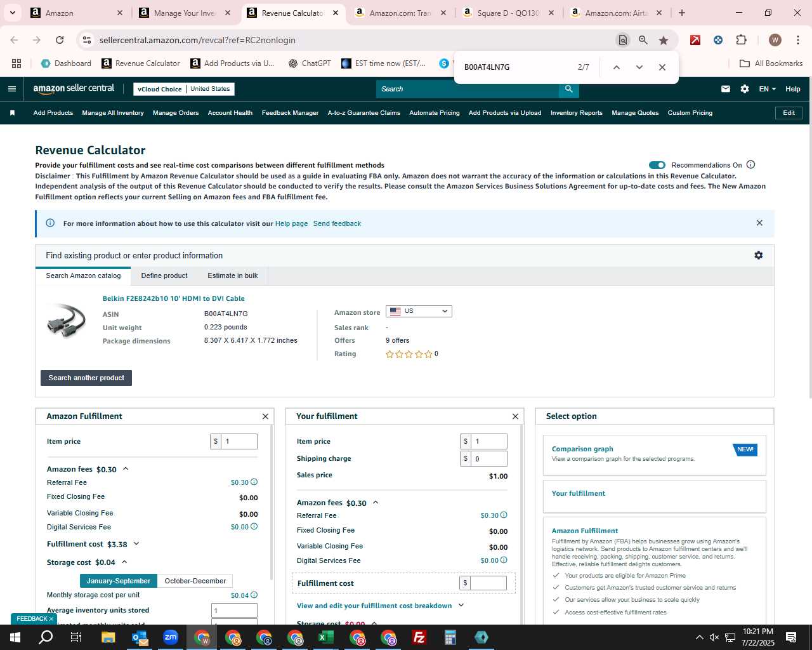Close the Amazon Fulfillment panel

coord(265,416)
